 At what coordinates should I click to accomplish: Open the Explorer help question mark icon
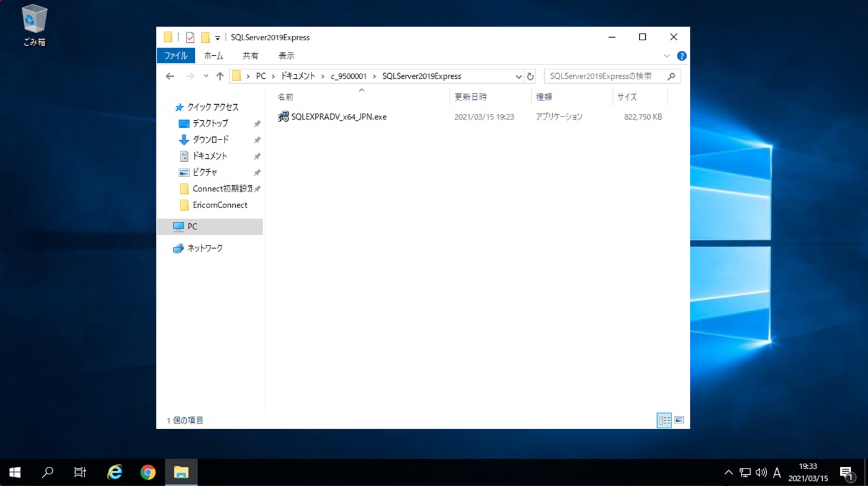[x=681, y=56]
